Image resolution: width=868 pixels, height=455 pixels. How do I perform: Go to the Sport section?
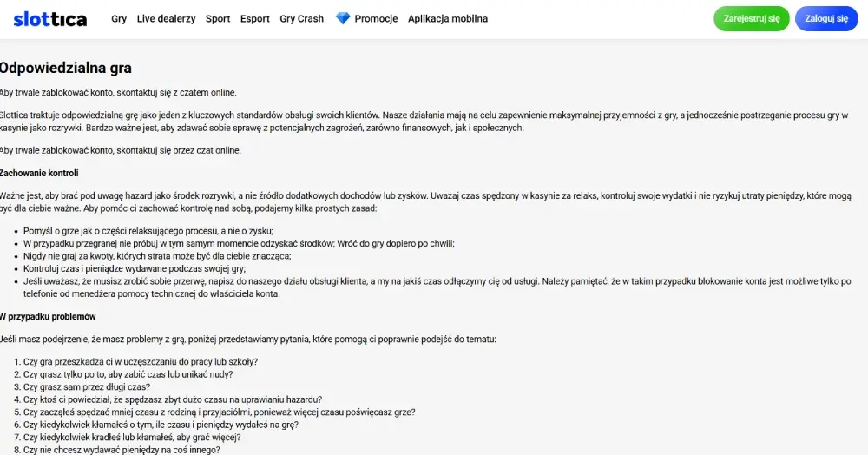tap(218, 19)
